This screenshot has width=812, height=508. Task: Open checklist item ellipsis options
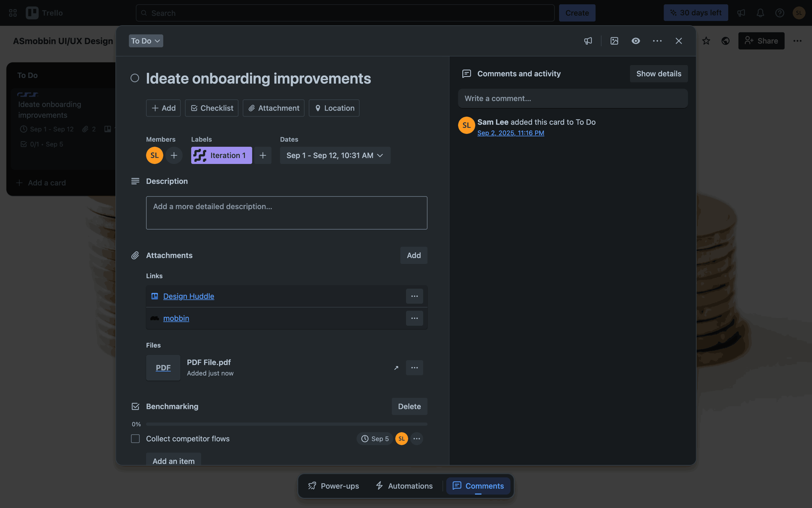tap(417, 439)
